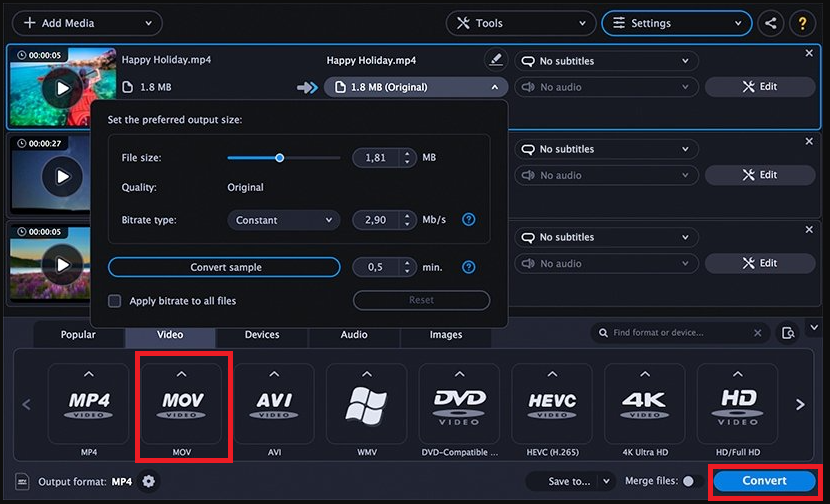Click Edit for the third file

coord(760,263)
